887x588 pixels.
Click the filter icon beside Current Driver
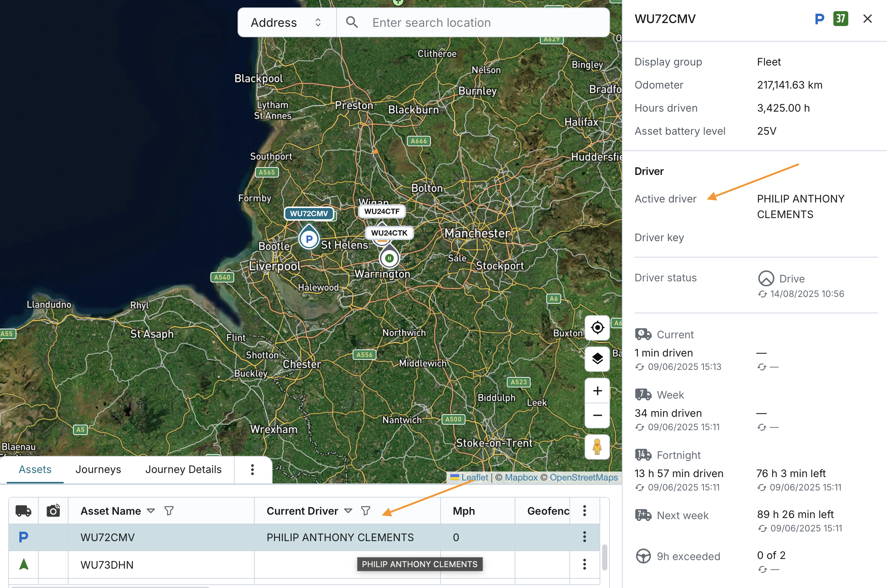point(365,511)
